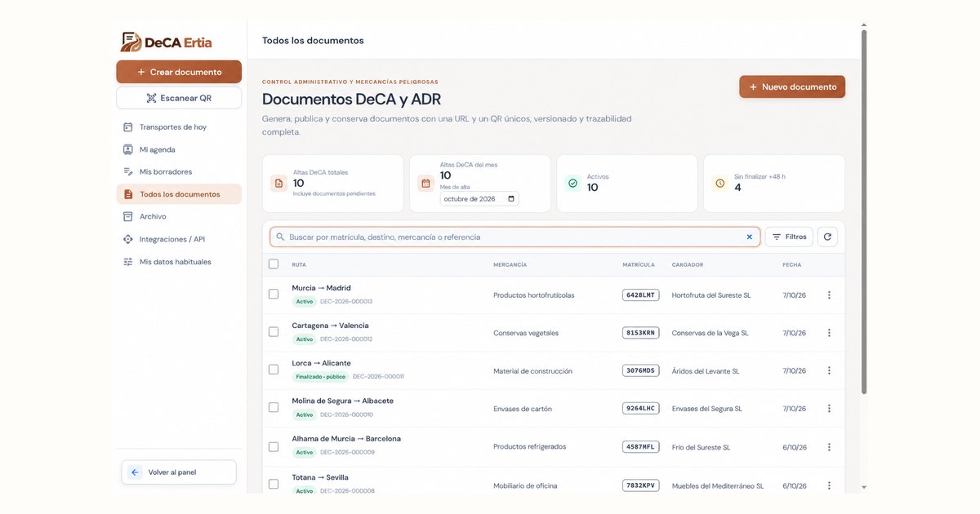Sort by the RUTA column header
The height and width of the screenshot is (514, 980).
tap(299, 264)
